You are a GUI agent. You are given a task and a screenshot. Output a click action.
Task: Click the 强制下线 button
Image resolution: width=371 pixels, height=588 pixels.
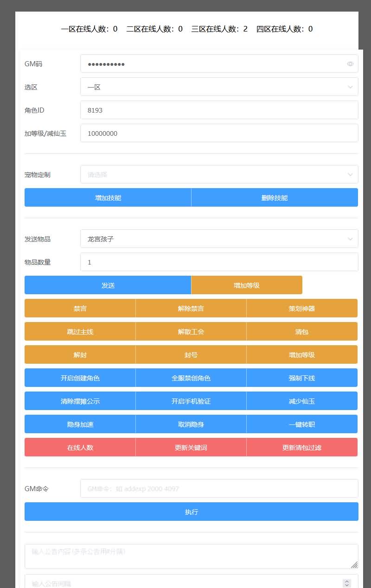[x=302, y=378]
